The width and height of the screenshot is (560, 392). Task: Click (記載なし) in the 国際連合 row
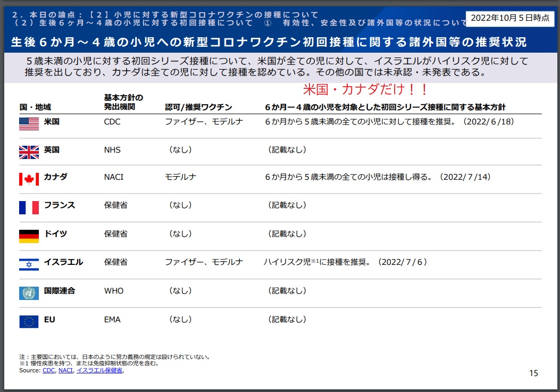pos(287,290)
